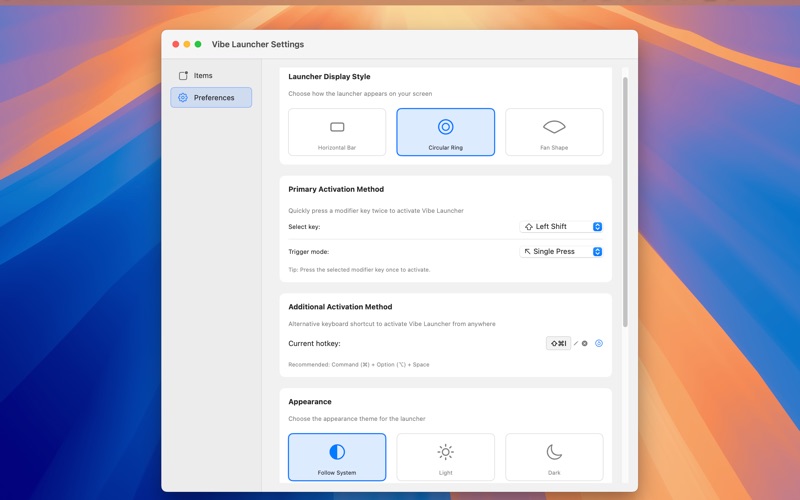
Task: Choose the Fan Shape display style
Action: (x=554, y=132)
